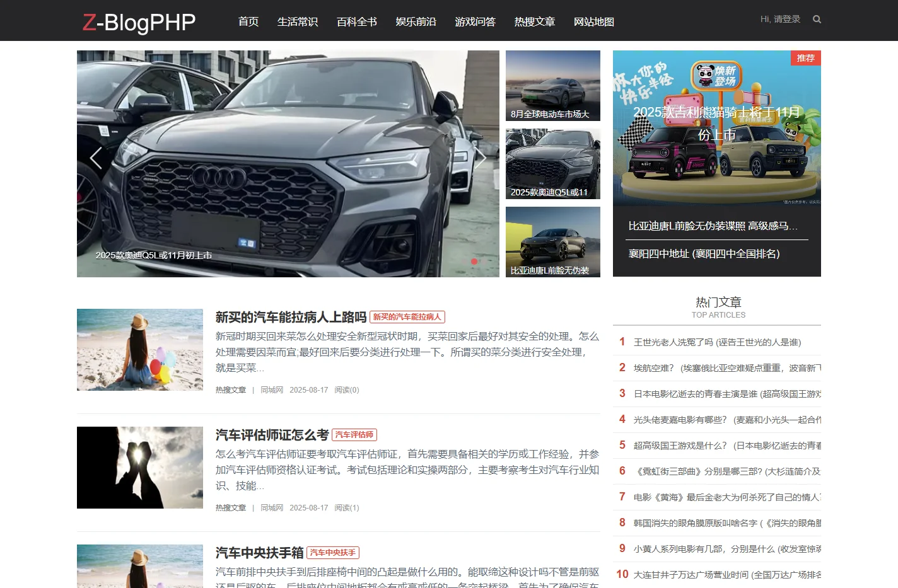
Task: Click the previous-slide arrow on the carousel
Action: tap(96, 158)
